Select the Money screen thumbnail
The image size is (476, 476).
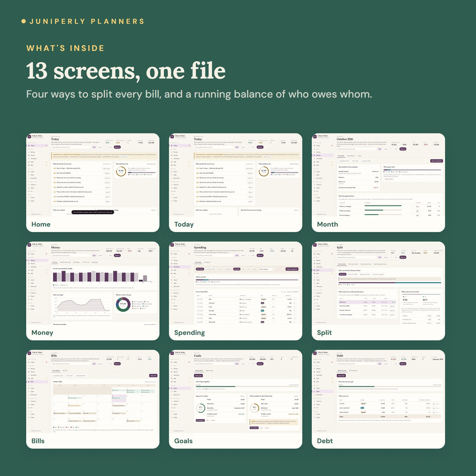coord(93,291)
